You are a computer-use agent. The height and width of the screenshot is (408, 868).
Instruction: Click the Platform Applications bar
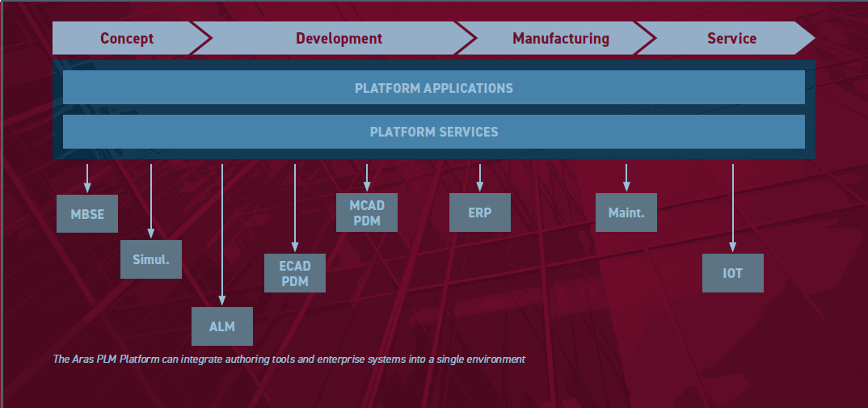click(433, 87)
